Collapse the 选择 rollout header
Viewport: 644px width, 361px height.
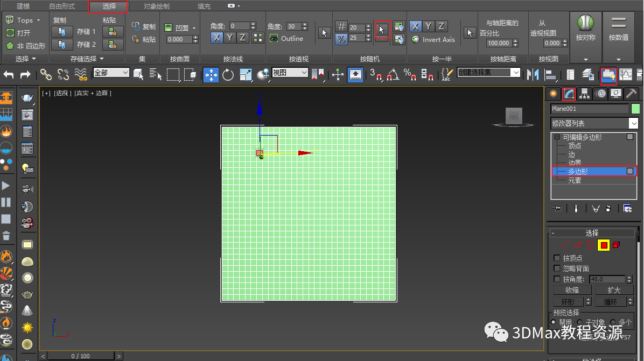pyautogui.click(x=592, y=233)
